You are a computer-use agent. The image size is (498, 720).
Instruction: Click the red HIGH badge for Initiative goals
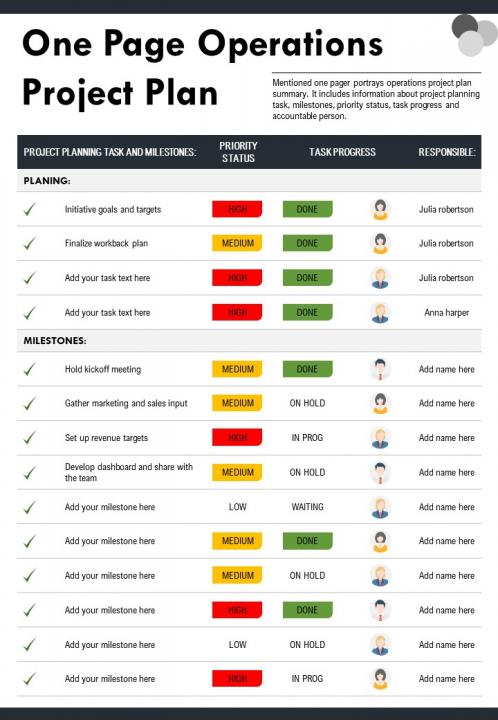click(237, 209)
